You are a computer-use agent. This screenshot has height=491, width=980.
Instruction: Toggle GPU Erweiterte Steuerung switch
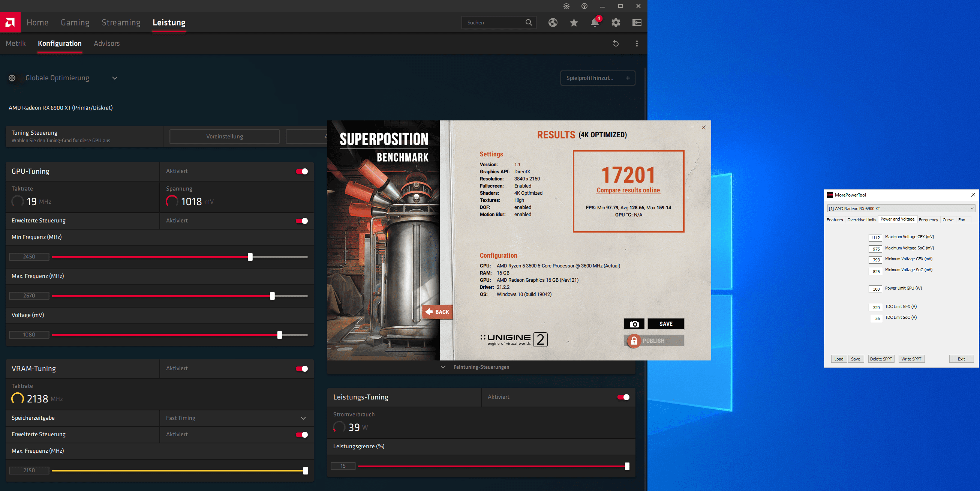click(302, 221)
